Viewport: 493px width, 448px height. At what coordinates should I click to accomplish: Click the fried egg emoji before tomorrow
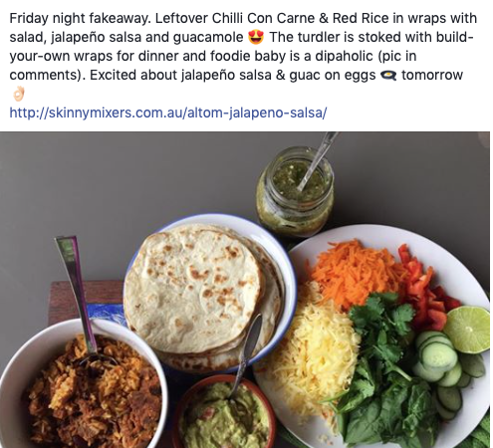click(x=388, y=76)
